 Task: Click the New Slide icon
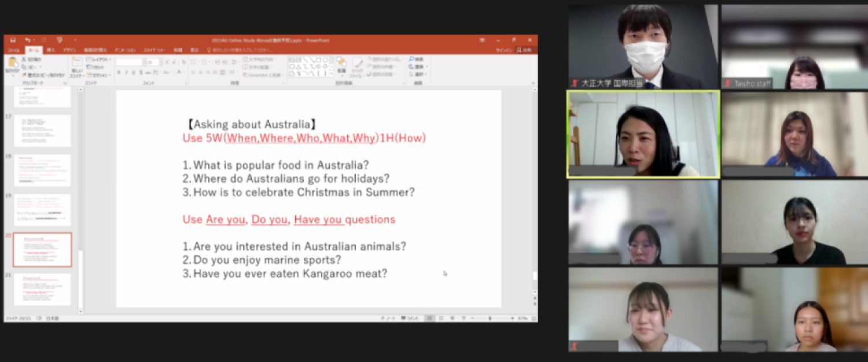76,62
